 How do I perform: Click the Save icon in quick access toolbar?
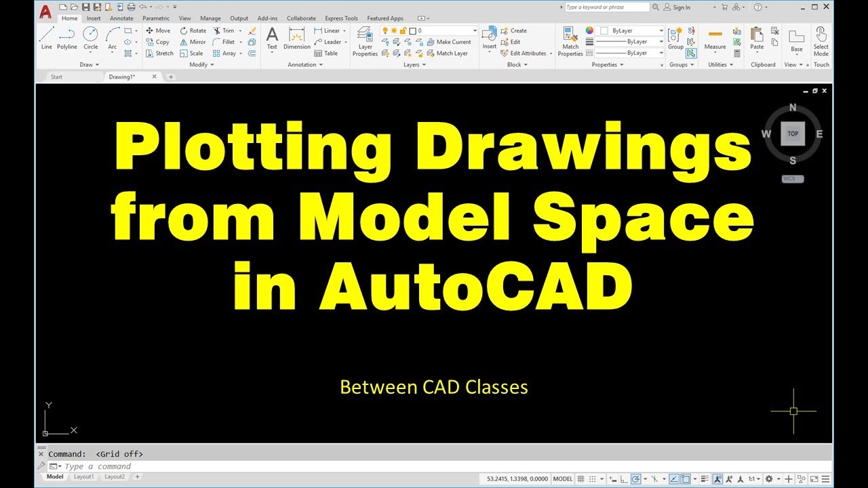[86, 7]
